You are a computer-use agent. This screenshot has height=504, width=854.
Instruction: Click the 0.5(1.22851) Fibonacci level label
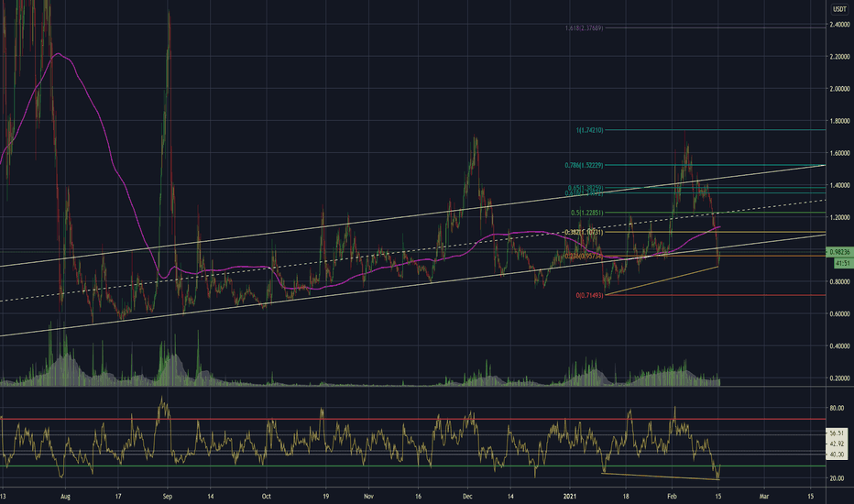coord(586,213)
